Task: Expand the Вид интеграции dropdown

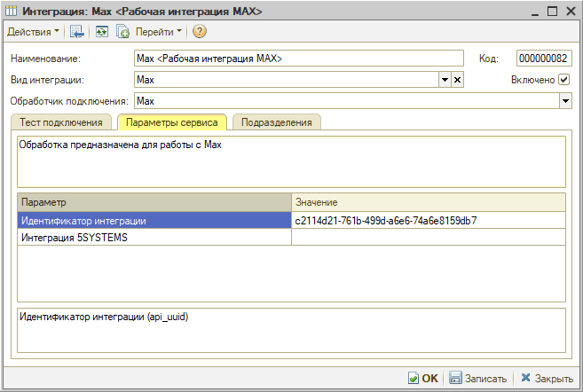Action: click(x=445, y=80)
